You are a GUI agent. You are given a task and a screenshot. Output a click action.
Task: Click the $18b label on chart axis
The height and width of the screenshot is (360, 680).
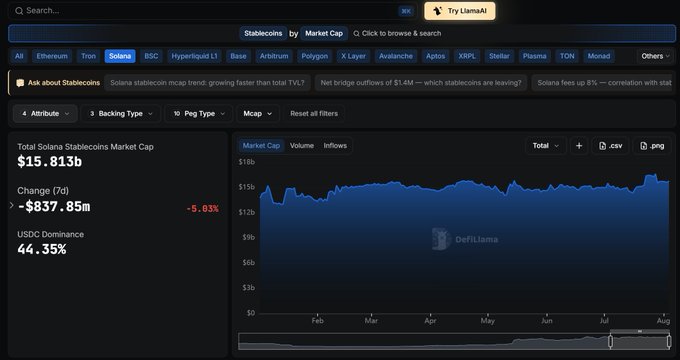(x=247, y=162)
